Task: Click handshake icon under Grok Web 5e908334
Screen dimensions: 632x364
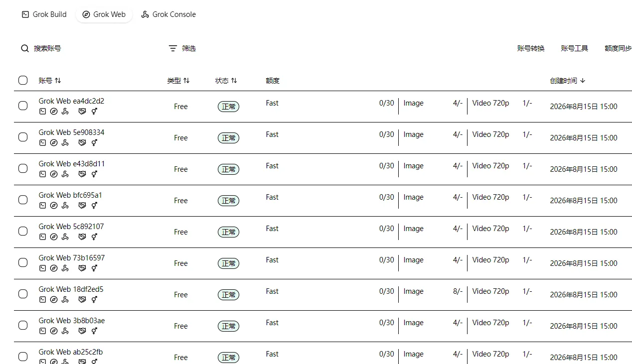Action: point(82,143)
